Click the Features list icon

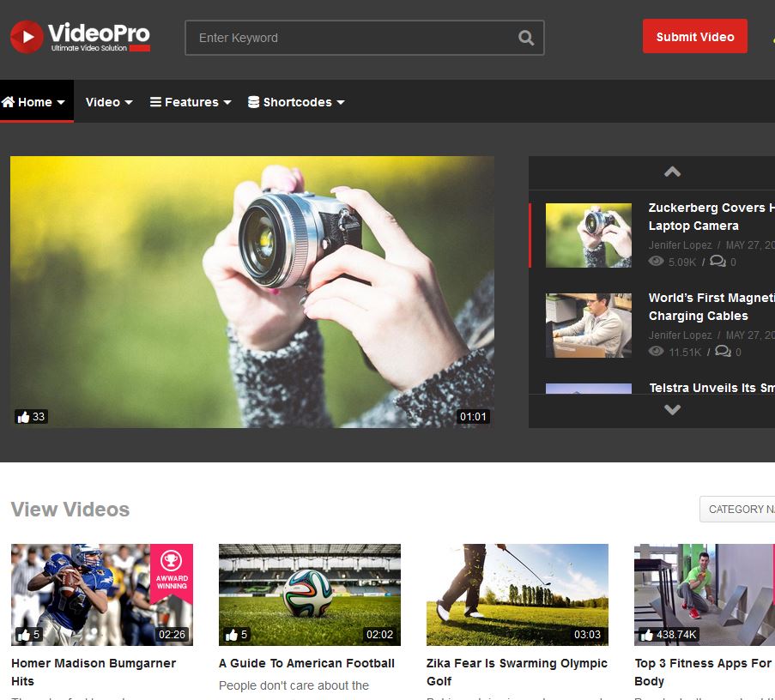(155, 102)
